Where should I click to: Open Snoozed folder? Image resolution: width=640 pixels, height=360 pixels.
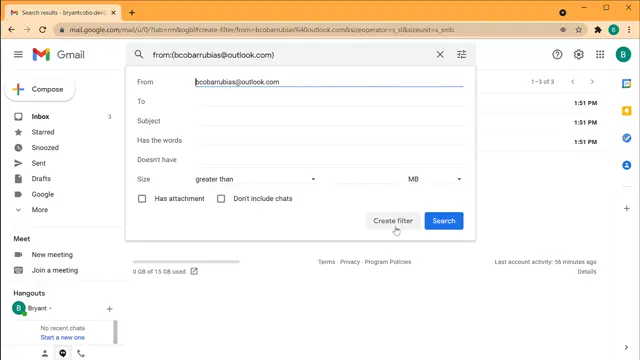(45, 148)
